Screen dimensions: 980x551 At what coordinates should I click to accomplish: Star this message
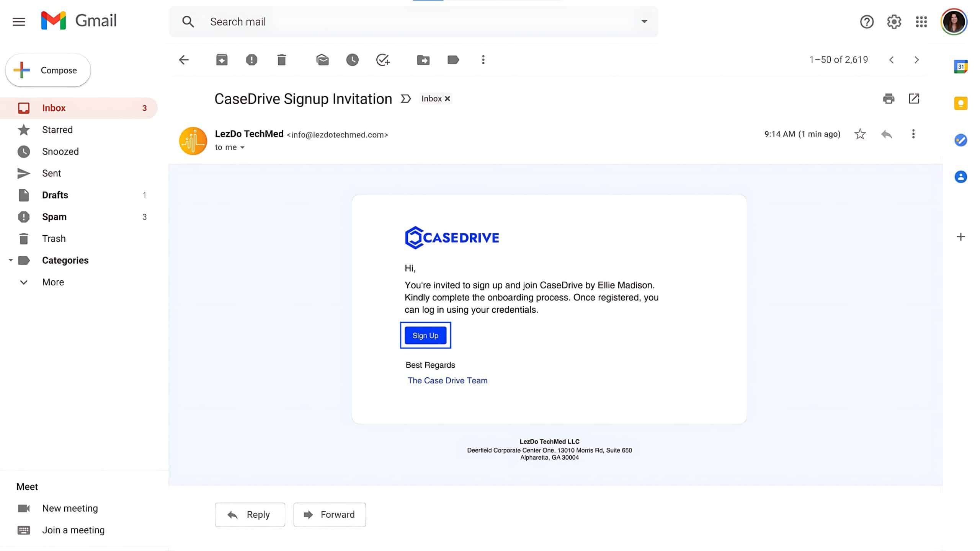[860, 134]
